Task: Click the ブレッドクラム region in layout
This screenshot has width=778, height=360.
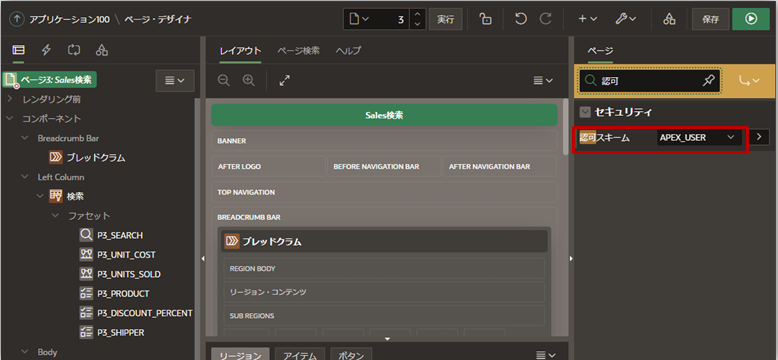Action: pos(384,241)
